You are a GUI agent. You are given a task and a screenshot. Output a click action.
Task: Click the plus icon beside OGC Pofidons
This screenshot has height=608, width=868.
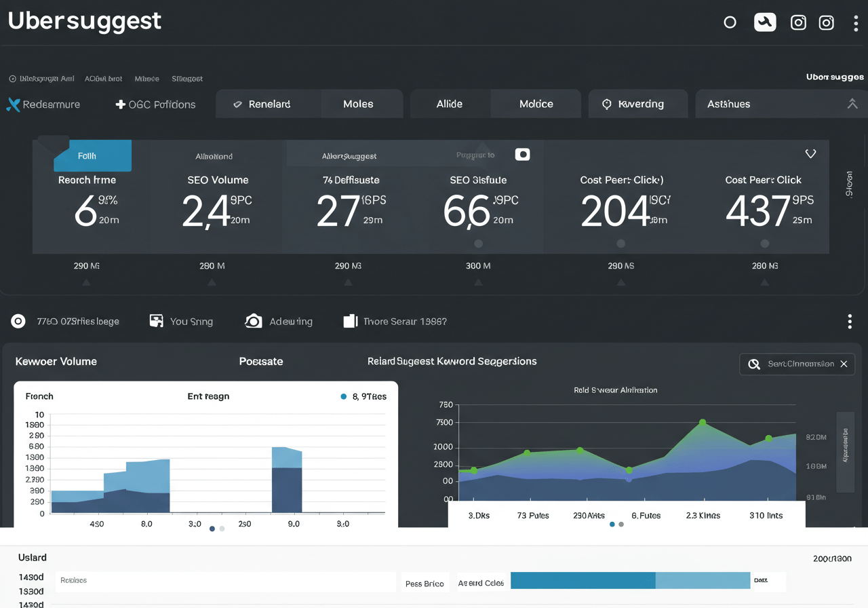click(121, 104)
